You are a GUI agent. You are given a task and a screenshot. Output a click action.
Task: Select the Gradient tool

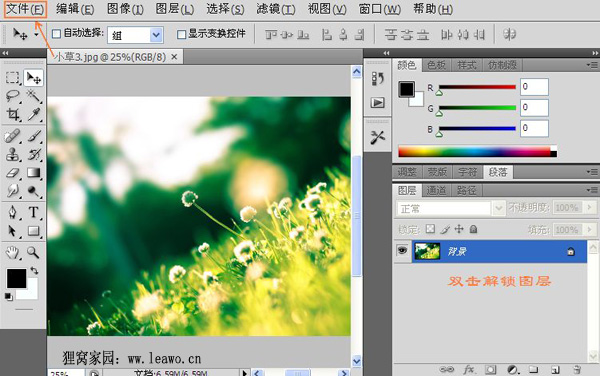coord(34,173)
